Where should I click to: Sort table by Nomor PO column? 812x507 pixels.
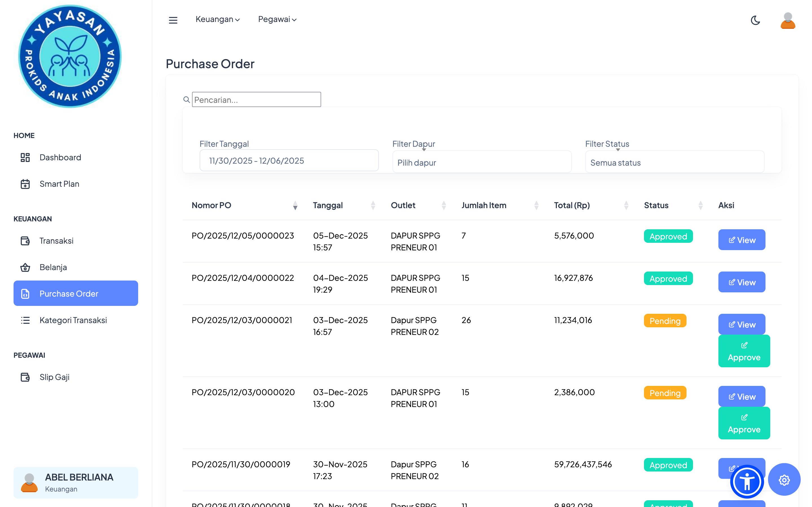(x=211, y=205)
